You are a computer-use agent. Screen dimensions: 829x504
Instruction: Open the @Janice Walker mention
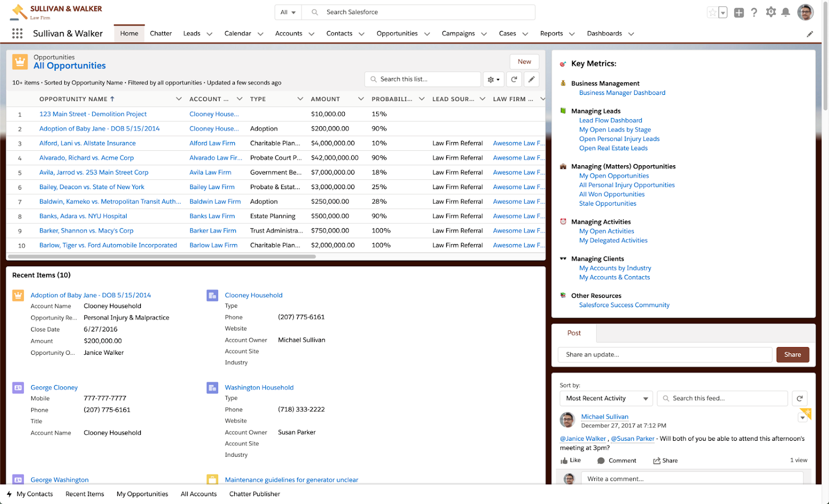pyautogui.click(x=583, y=439)
